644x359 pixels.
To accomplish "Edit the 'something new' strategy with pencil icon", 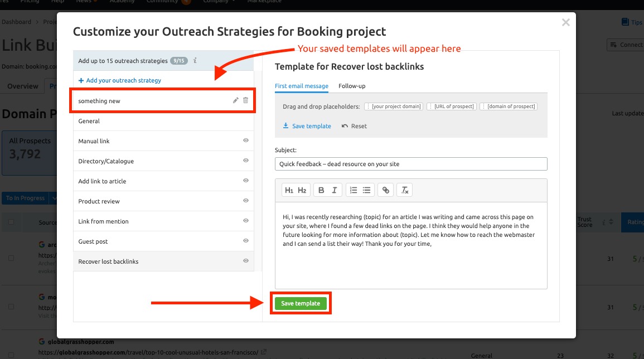I will click(236, 100).
